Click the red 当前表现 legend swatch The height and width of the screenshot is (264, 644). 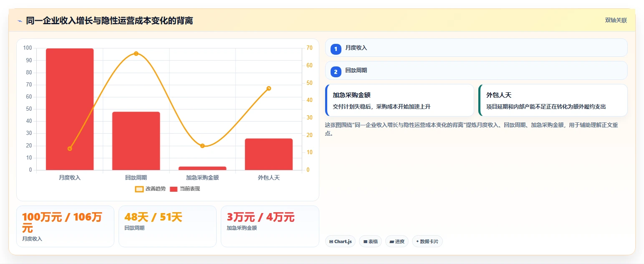coord(174,189)
